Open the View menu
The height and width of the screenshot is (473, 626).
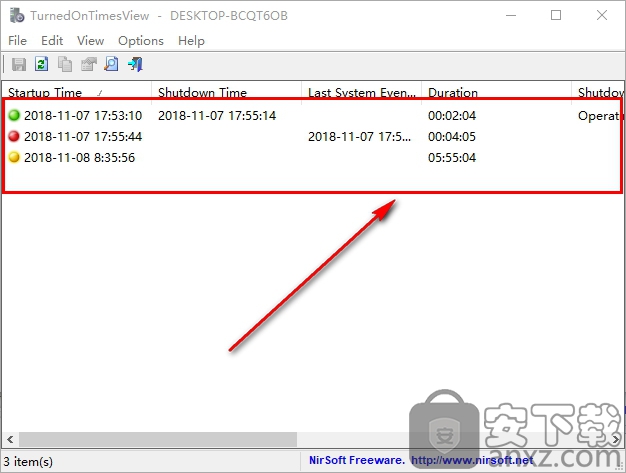91,41
